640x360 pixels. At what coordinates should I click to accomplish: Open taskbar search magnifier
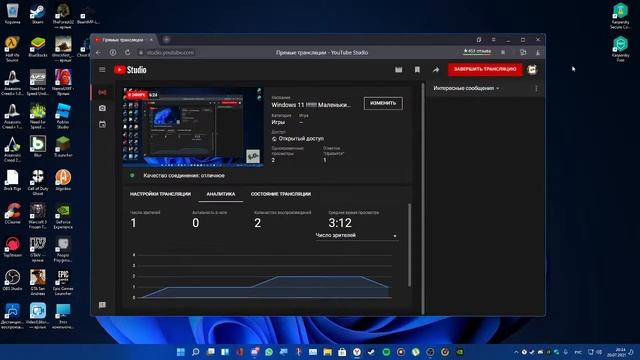click(196, 352)
